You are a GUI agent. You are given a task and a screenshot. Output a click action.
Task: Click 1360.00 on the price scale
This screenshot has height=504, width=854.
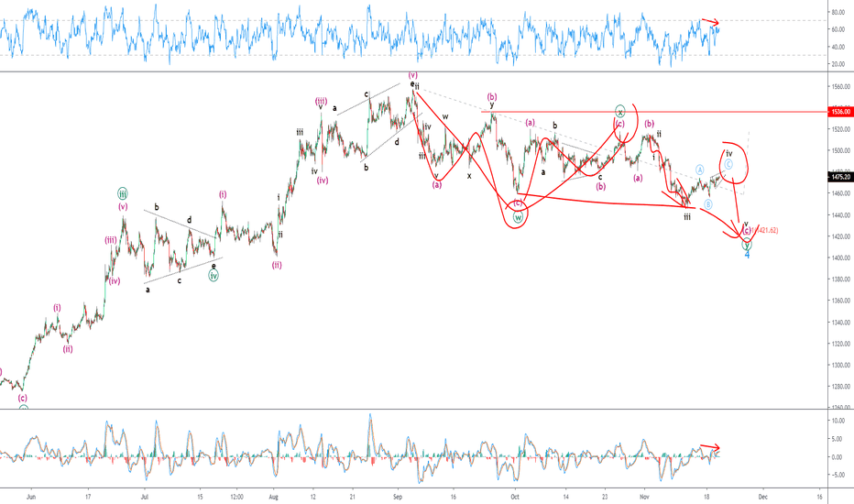[x=841, y=301]
